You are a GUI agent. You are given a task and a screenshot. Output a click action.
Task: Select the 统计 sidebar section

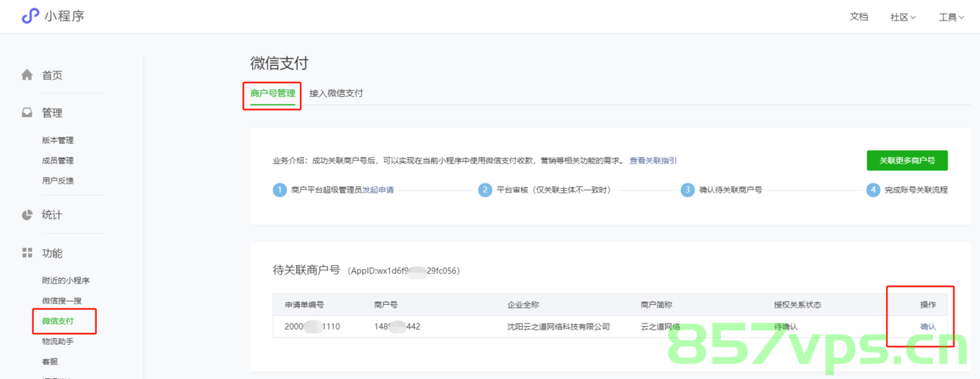point(52,215)
